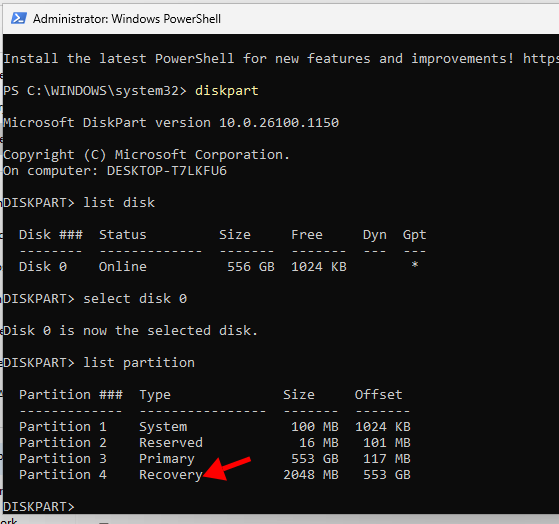559x524 pixels.
Task: Click the Partition 1 row label
Action: [x=63, y=426]
